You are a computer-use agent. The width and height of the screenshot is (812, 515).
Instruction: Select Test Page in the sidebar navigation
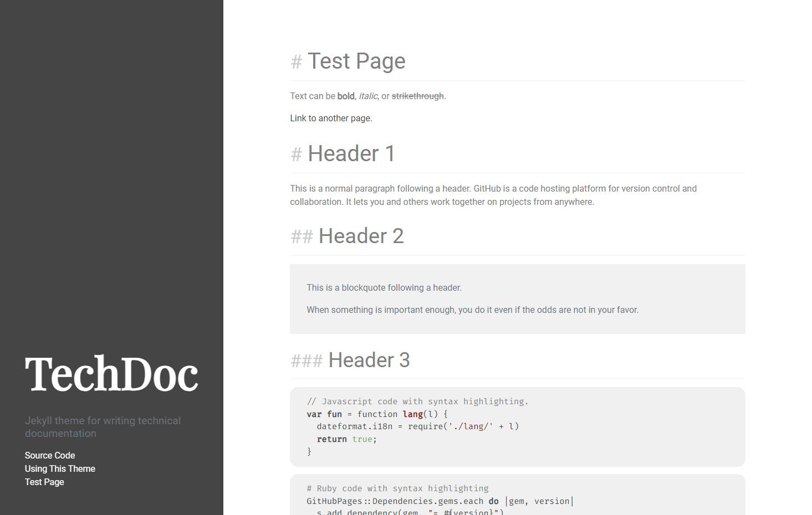click(44, 482)
